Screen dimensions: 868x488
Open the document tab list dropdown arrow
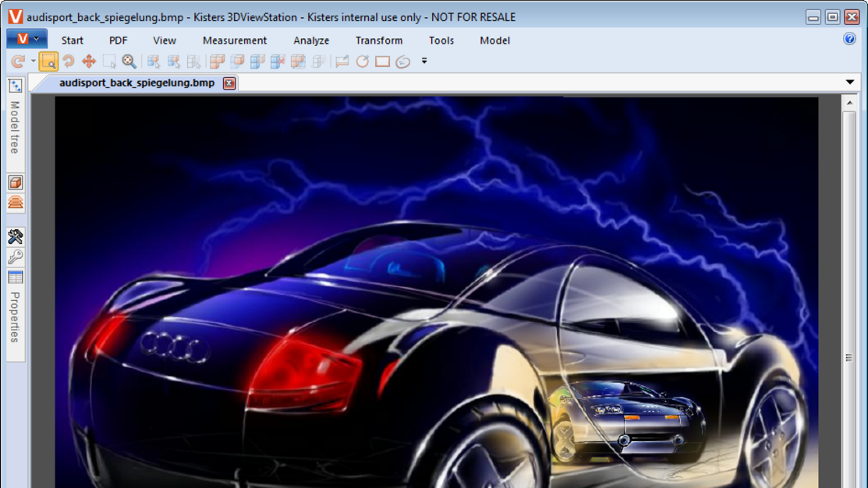point(850,83)
